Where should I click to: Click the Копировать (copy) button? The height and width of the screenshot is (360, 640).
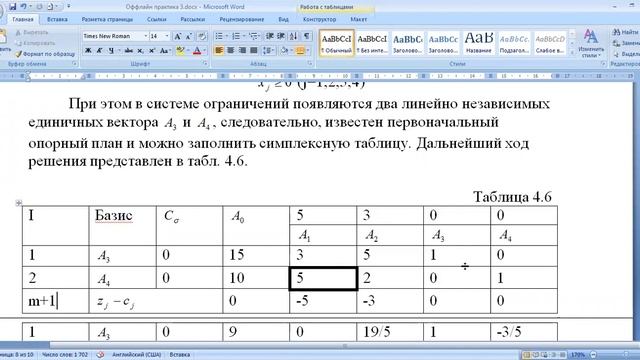coord(35,43)
